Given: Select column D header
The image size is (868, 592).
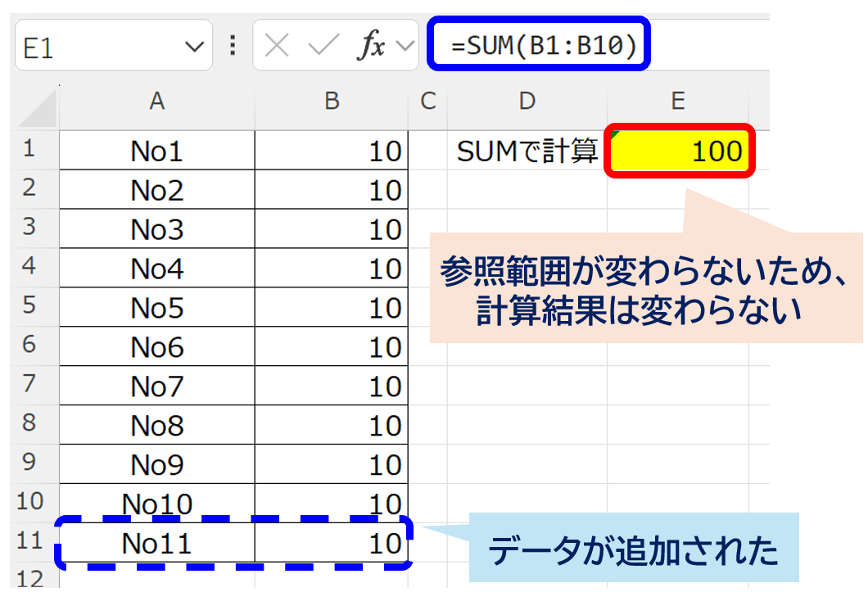Looking at the screenshot, I should coord(527,101).
